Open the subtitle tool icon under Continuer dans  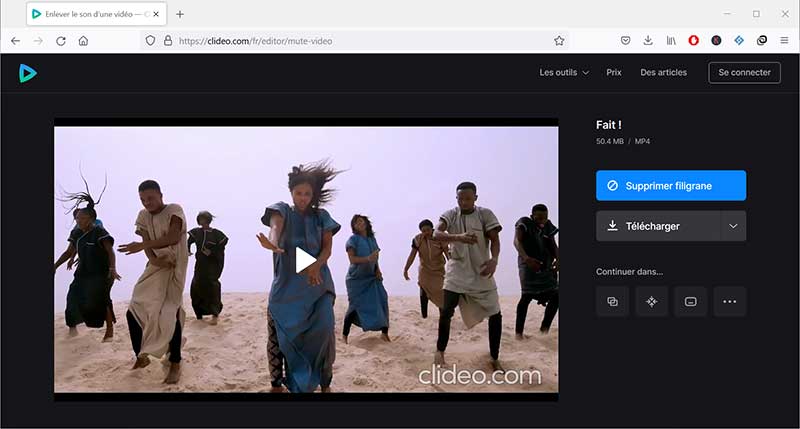tap(690, 301)
